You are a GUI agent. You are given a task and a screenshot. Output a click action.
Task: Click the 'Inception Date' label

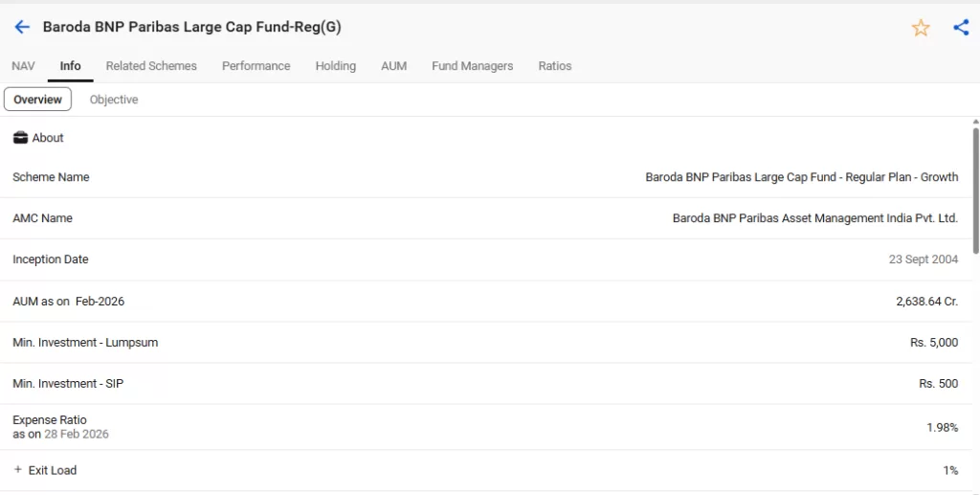pyautogui.click(x=51, y=259)
